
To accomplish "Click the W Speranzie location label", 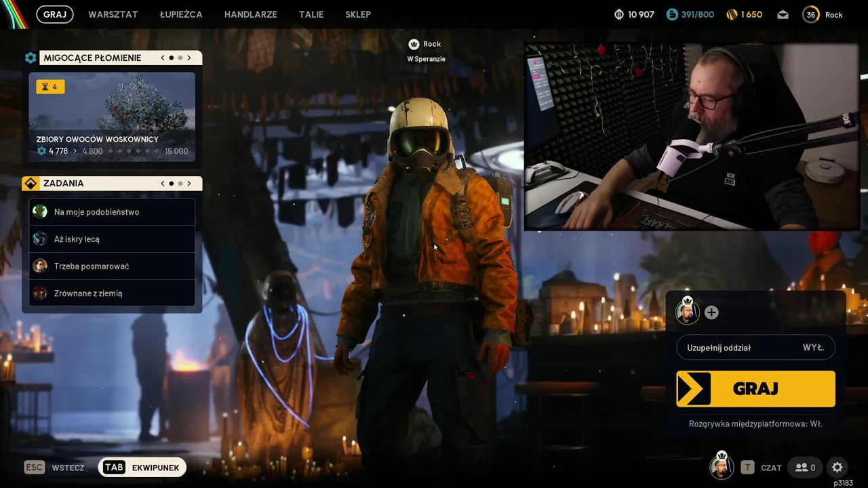I will click(x=426, y=59).
